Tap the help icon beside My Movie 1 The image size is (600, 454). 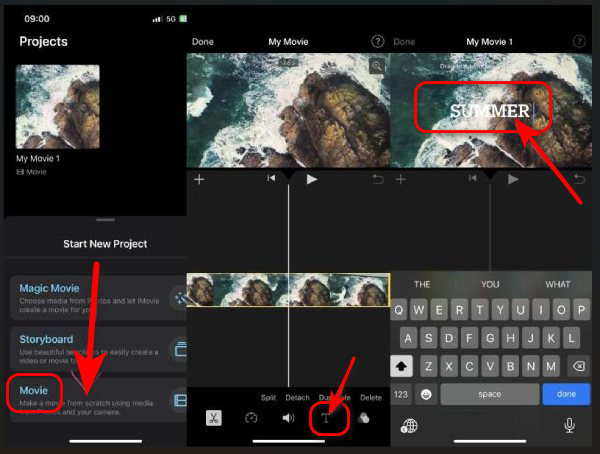click(x=579, y=41)
